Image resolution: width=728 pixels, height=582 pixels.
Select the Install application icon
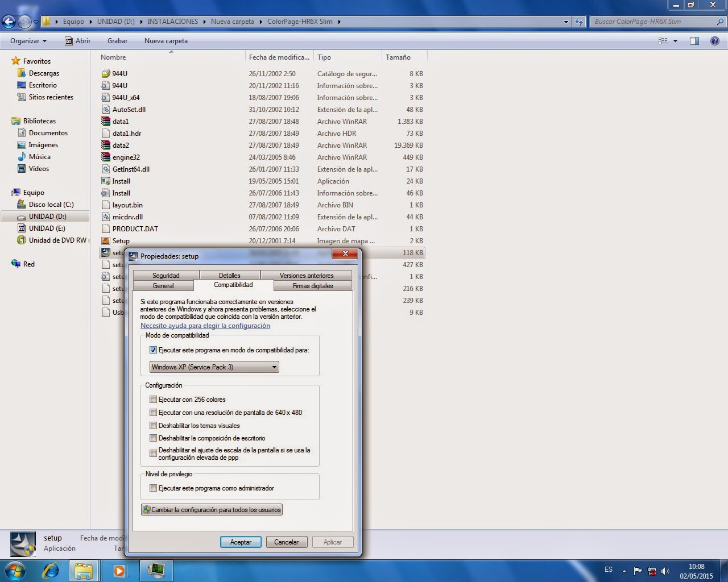(105, 181)
